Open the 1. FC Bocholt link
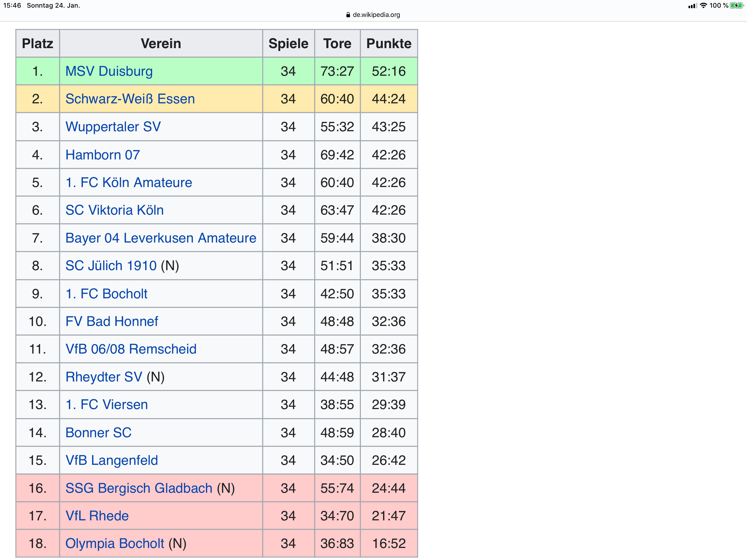Viewport: 747px width, 560px height. (106, 294)
